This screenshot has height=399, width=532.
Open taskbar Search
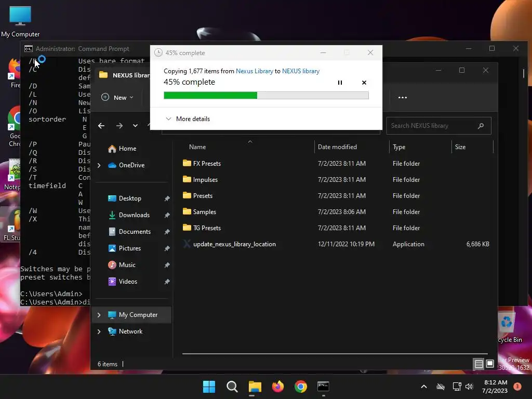tap(232, 387)
